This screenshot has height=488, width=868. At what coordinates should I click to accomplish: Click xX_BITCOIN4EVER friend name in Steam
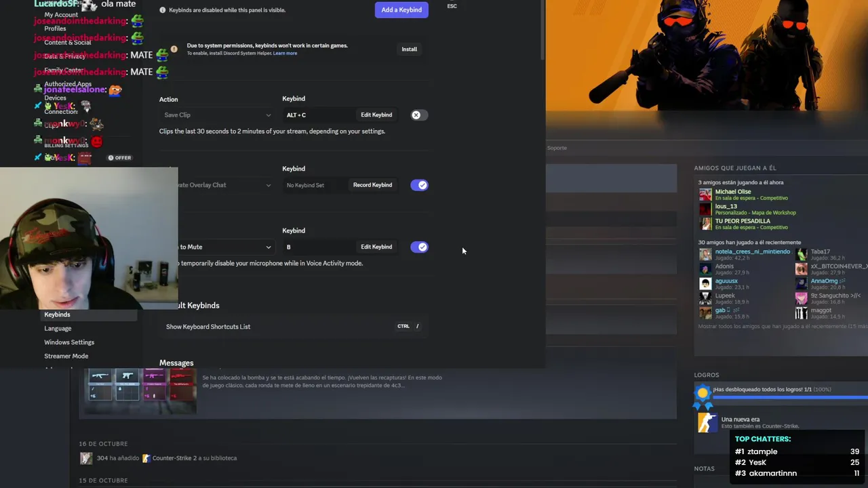coord(840,266)
